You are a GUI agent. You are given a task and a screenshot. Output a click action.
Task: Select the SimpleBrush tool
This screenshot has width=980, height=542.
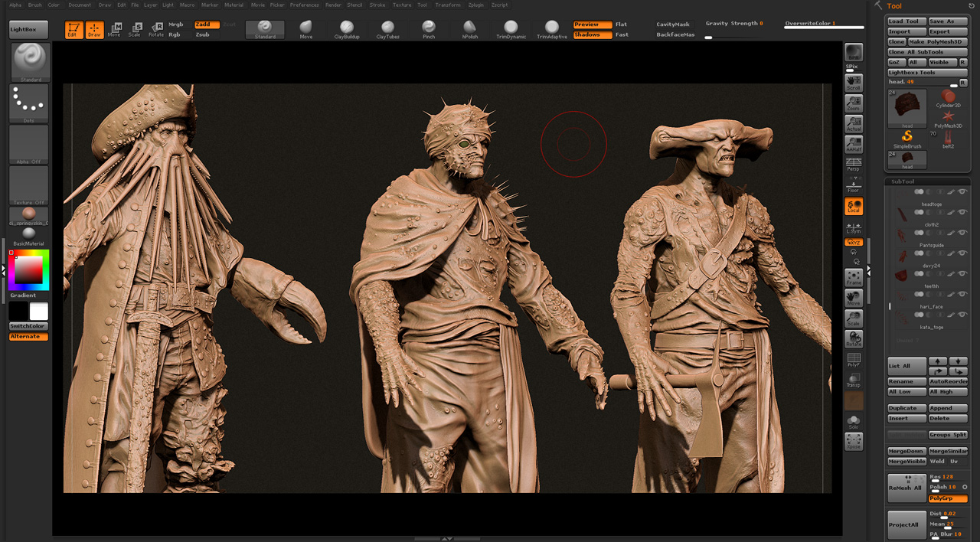[x=907, y=139]
